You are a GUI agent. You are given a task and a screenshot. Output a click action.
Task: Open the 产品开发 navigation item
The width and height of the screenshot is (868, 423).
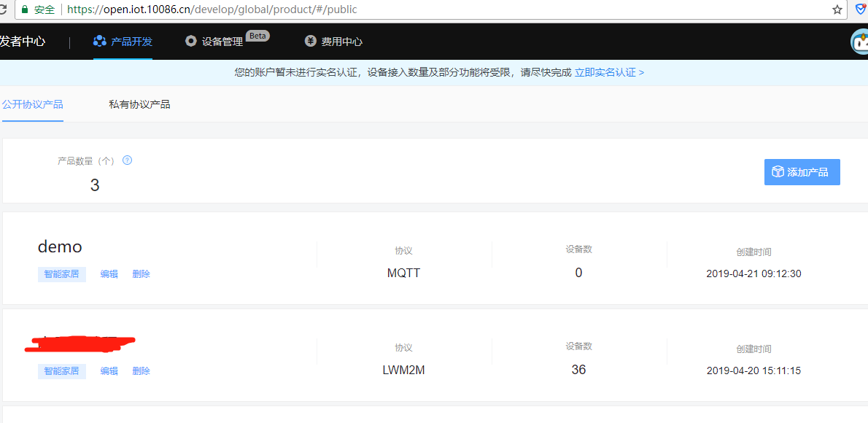[123, 42]
